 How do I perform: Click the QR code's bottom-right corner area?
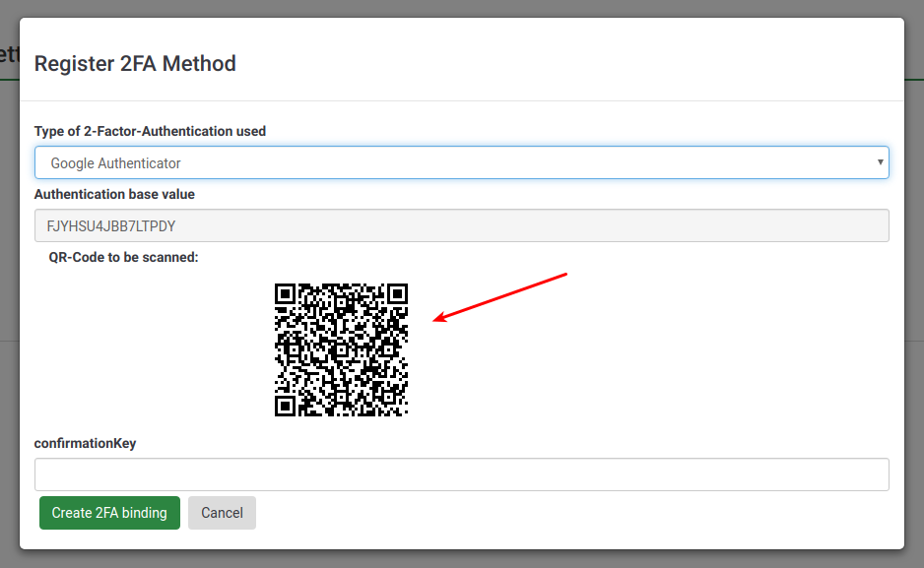pyautogui.click(x=399, y=407)
